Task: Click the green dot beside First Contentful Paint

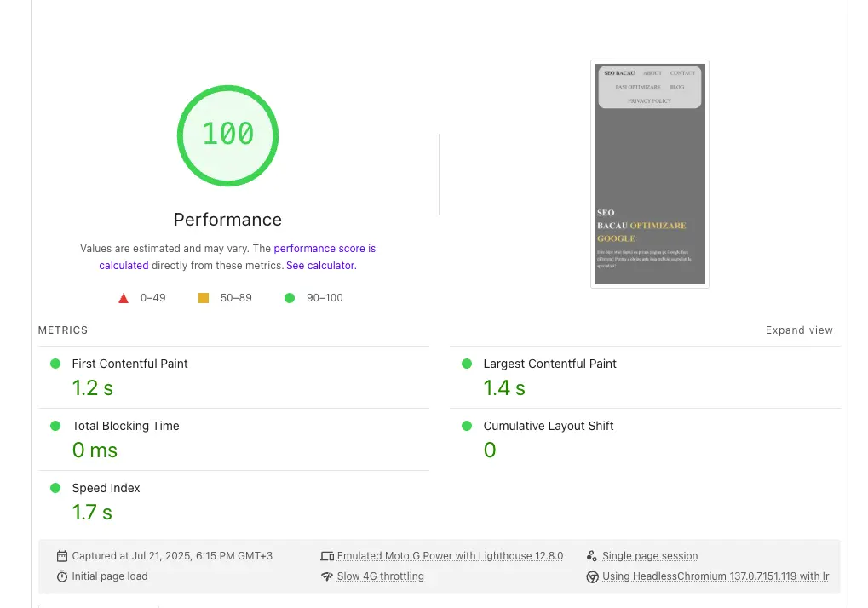Action: pos(55,364)
